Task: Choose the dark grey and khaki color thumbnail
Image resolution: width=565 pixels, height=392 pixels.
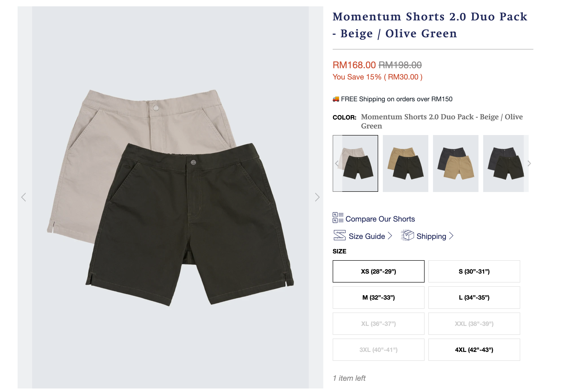Action: click(x=456, y=163)
